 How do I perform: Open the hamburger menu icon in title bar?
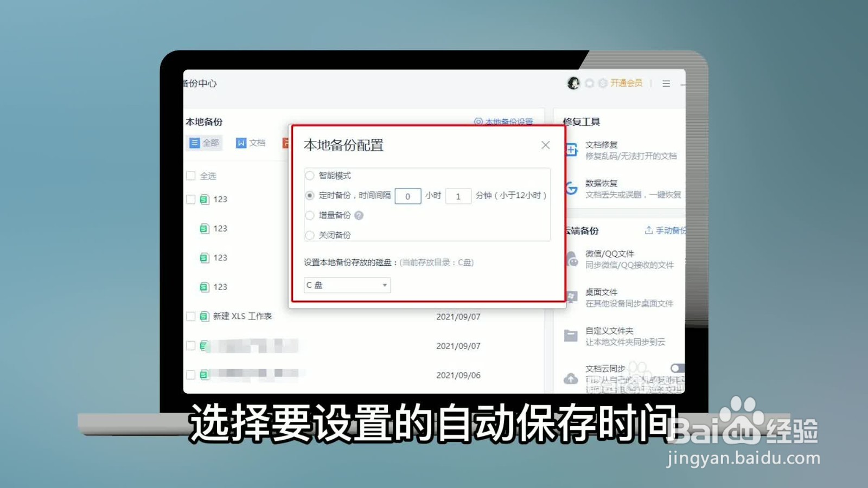(666, 84)
